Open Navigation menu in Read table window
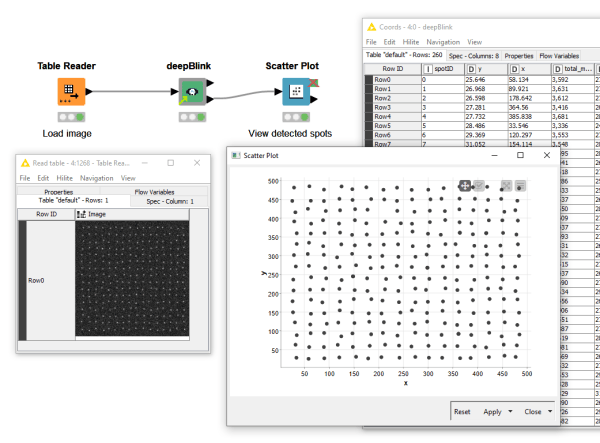 (96, 178)
